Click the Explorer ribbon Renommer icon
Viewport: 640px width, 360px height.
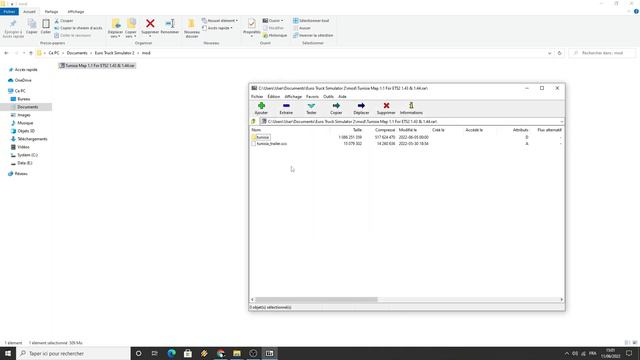170,24
